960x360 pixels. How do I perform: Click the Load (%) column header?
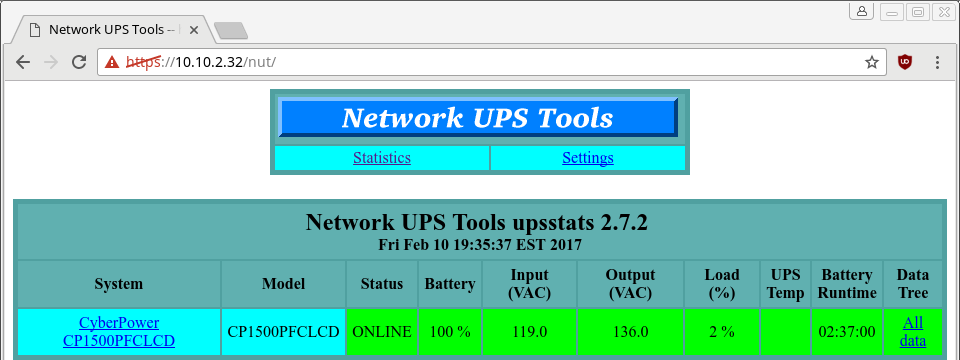tap(722, 284)
